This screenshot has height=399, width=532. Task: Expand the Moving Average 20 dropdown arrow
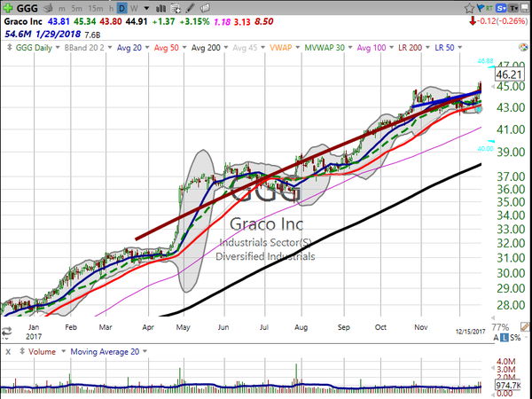pyautogui.click(x=145, y=351)
